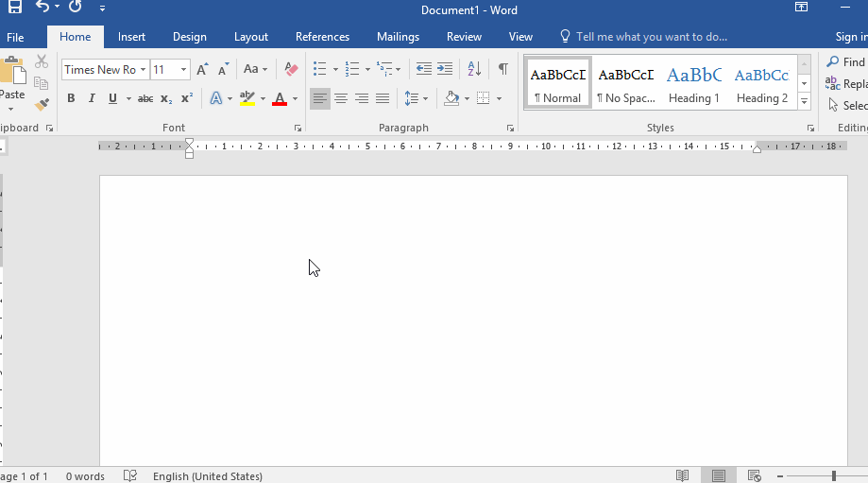Click the red font color swatch
868x483 pixels.
point(280,98)
